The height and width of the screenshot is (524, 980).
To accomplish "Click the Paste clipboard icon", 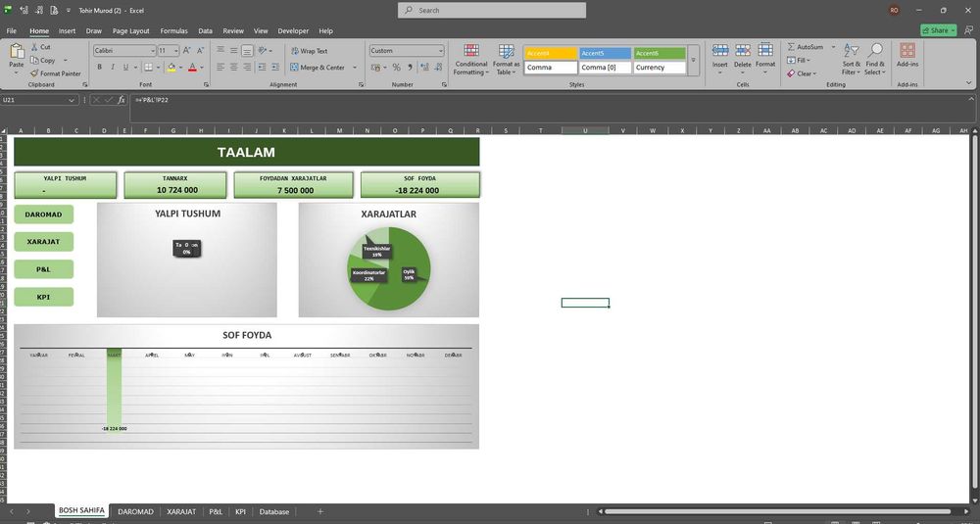I will click(17, 52).
